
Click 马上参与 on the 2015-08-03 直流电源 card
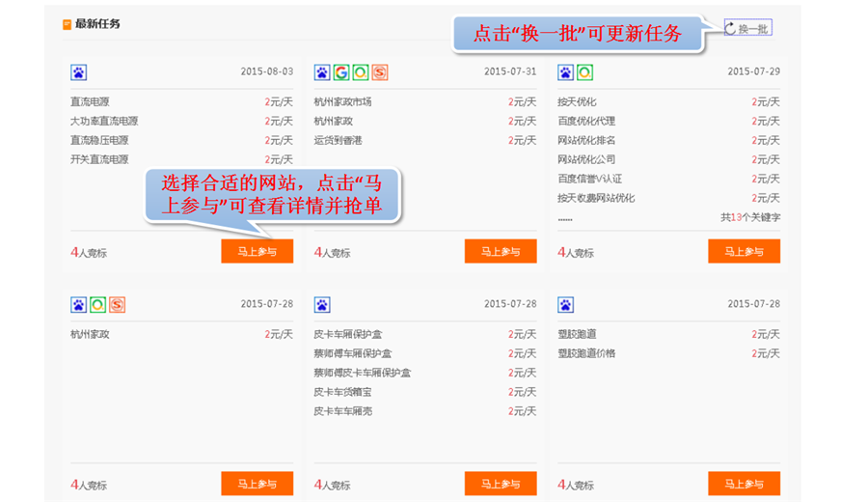point(257,252)
